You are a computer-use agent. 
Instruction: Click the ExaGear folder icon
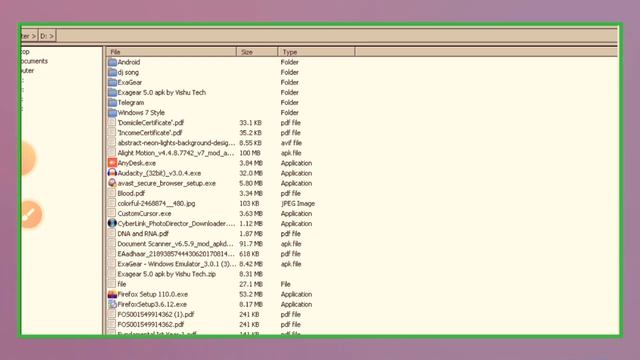tap(112, 82)
